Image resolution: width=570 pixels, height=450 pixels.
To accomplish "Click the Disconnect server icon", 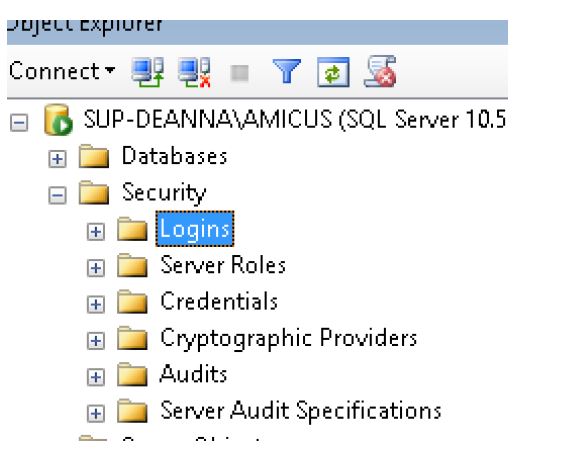I will tap(194, 72).
